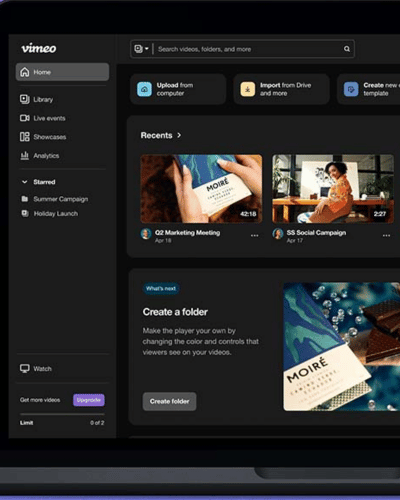Click the Moiré chocolate promo image

coord(342,347)
